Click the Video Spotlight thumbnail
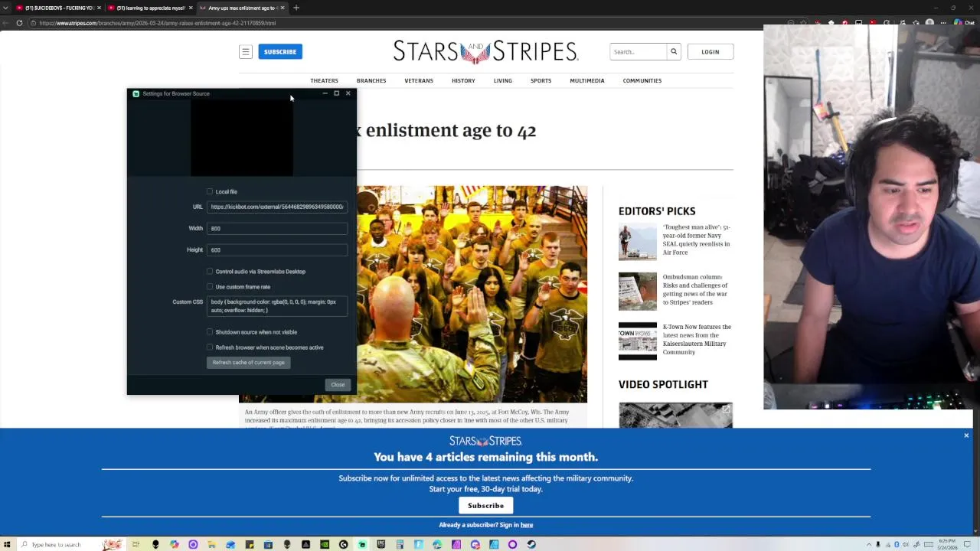Viewport: 980px width, 551px height. (675, 415)
